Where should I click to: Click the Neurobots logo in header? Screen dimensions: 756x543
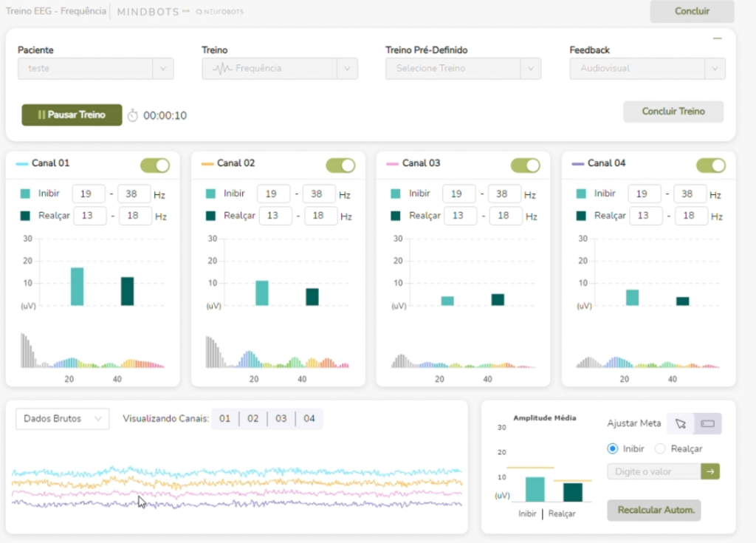[x=220, y=12]
